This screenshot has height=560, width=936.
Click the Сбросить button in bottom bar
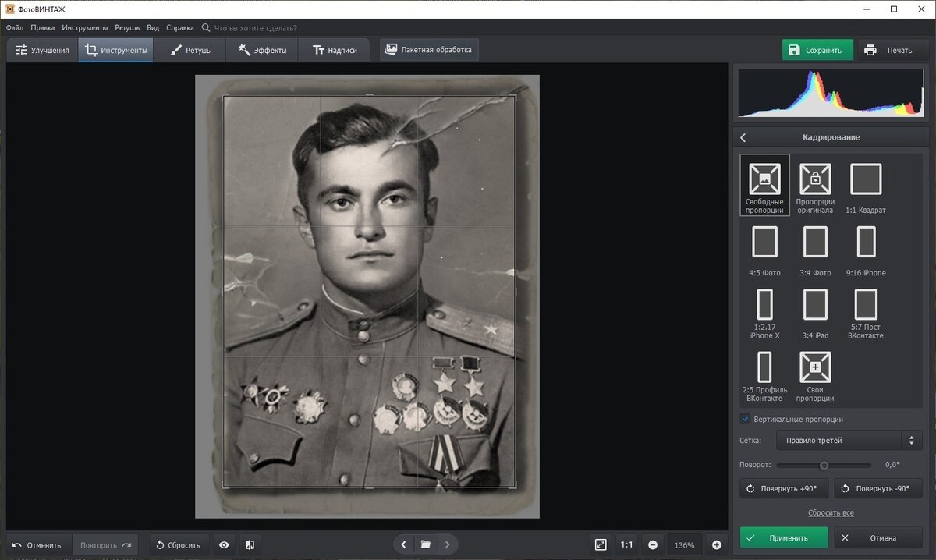click(x=179, y=545)
